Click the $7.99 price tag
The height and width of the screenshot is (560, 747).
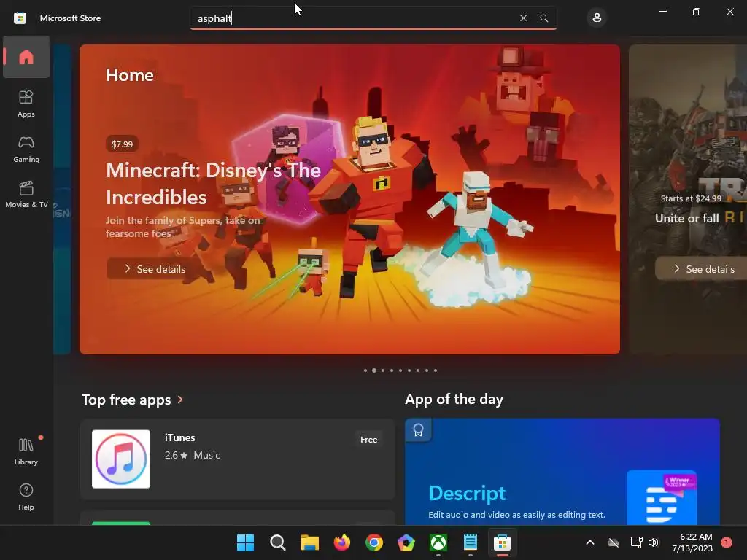122,144
